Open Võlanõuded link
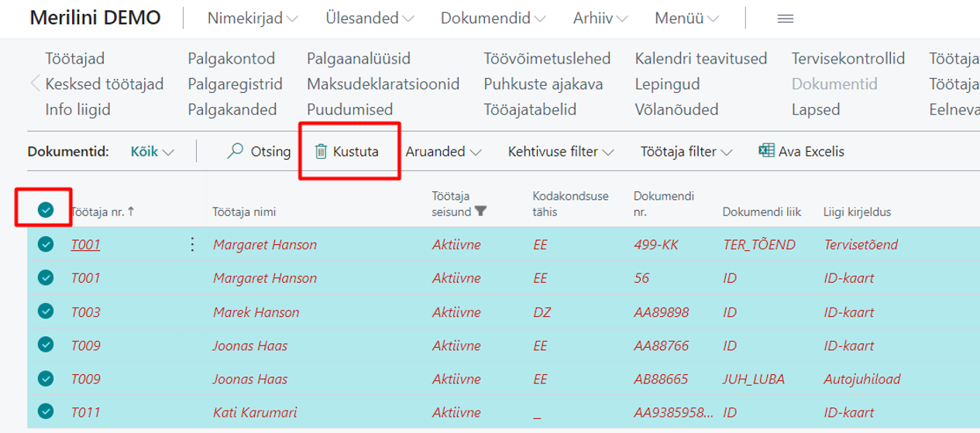980x433 pixels. (x=676, y=109)
